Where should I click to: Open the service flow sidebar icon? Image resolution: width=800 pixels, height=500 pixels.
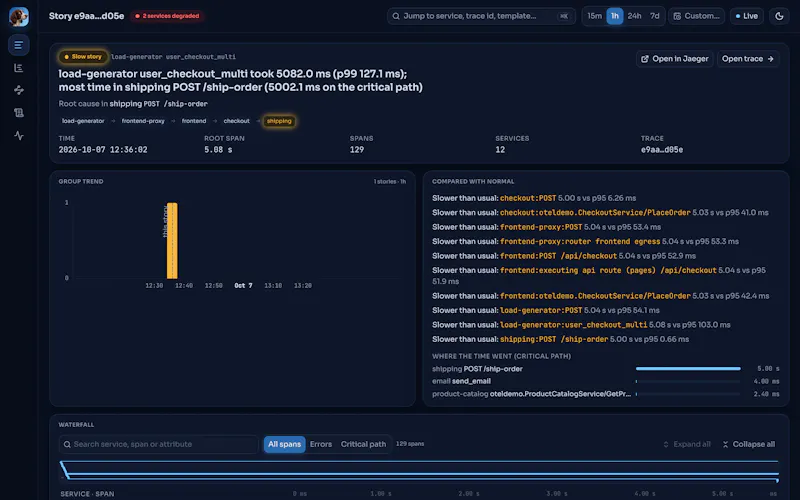coord(19,90)
